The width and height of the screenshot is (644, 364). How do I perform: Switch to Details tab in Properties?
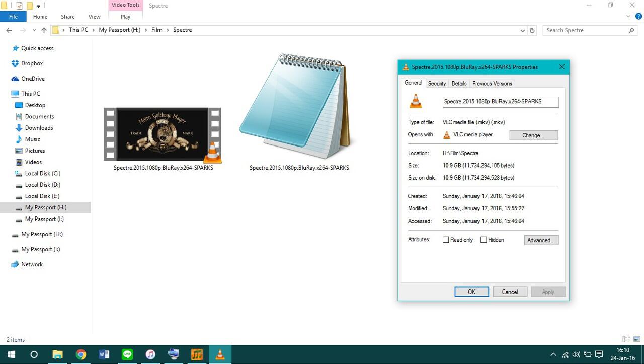[459, 84]
